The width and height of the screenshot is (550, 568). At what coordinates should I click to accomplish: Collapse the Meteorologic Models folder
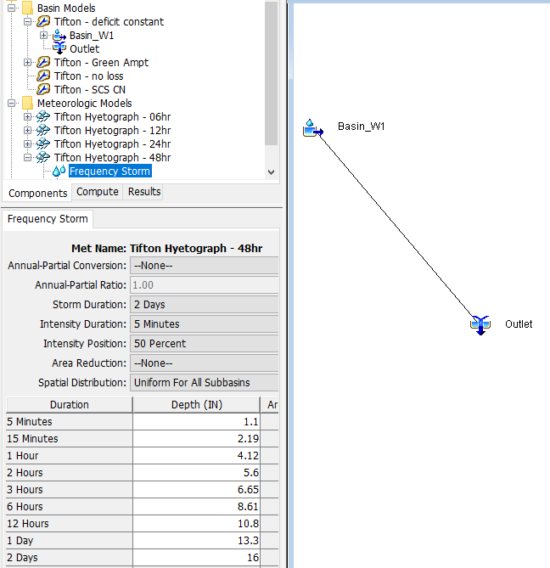click(12, 103)
